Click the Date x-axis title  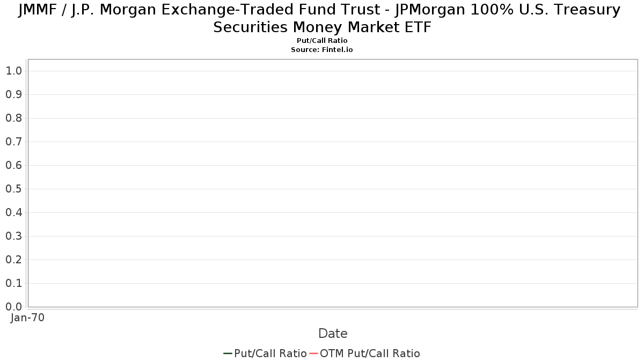333,334
